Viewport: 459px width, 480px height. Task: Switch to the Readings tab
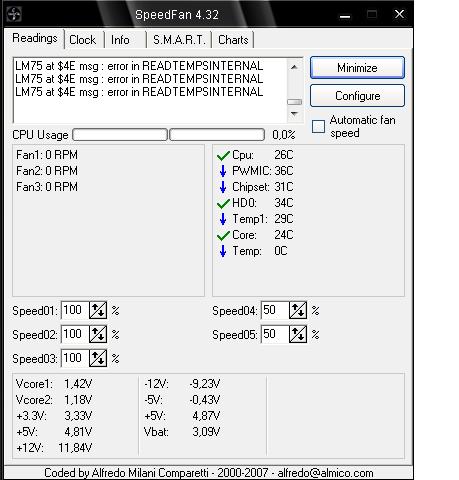click(x=35, y=38)
